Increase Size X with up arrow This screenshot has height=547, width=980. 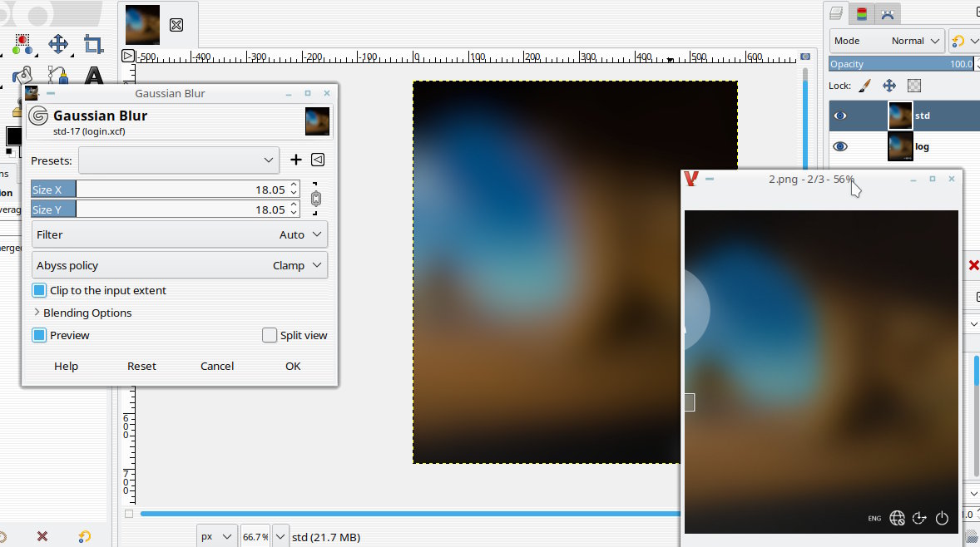(x=294, y=185)
